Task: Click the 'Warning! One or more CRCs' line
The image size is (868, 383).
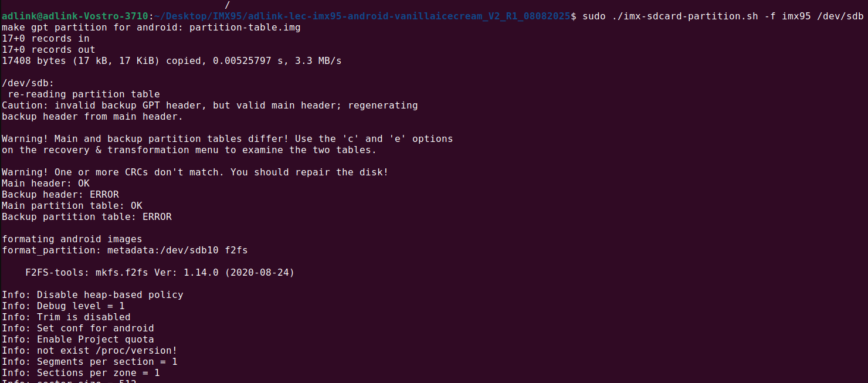Action: (195, 172)
